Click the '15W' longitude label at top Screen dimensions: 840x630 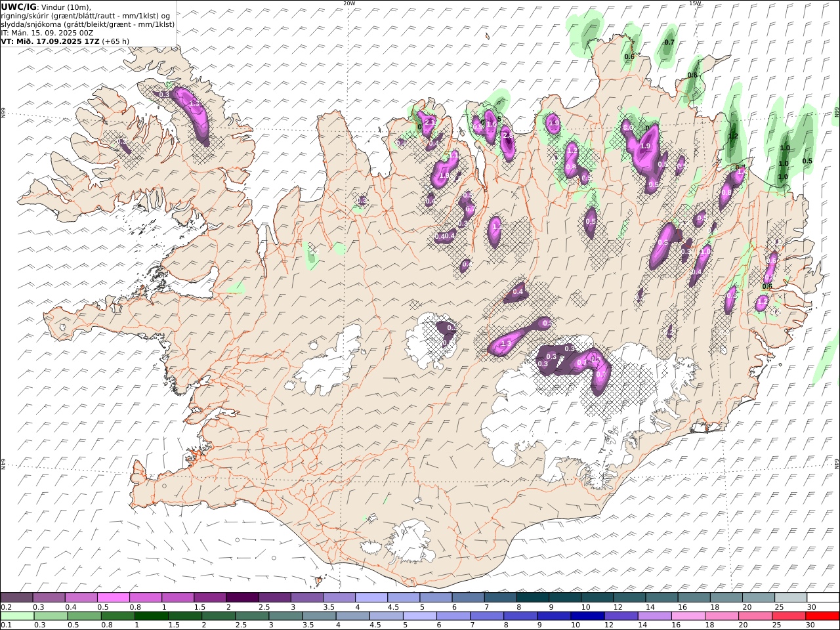[x=695, y=3]
